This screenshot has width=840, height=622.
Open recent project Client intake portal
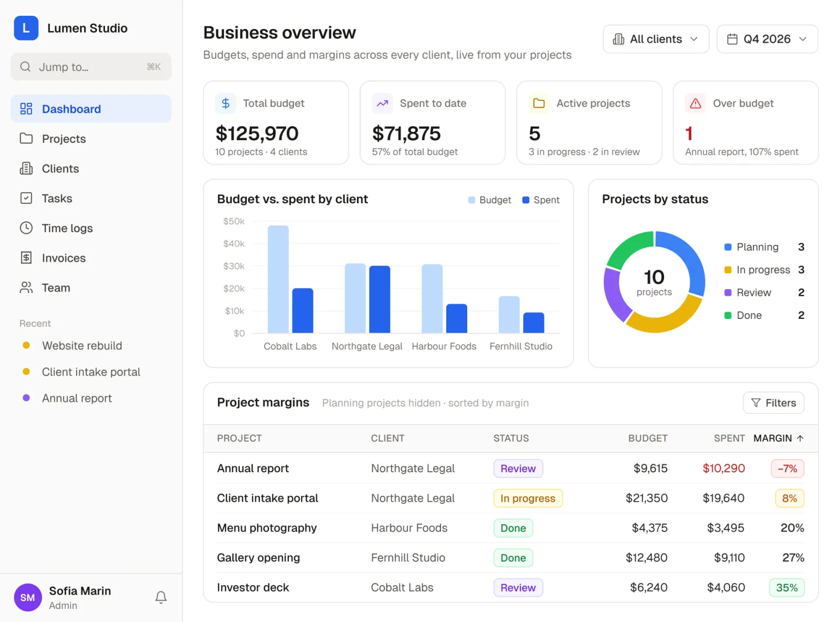[x=91, y=372]
